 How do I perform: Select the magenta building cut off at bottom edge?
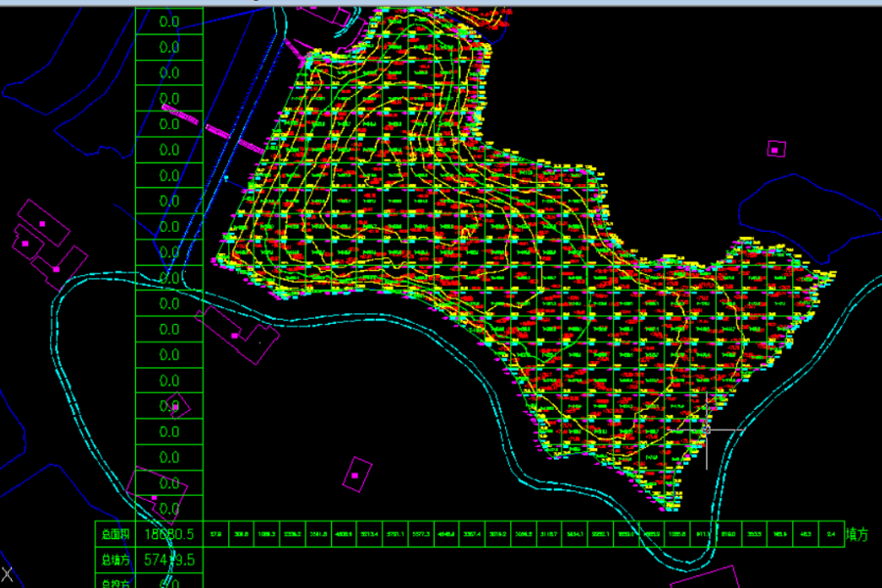point(703,577)
